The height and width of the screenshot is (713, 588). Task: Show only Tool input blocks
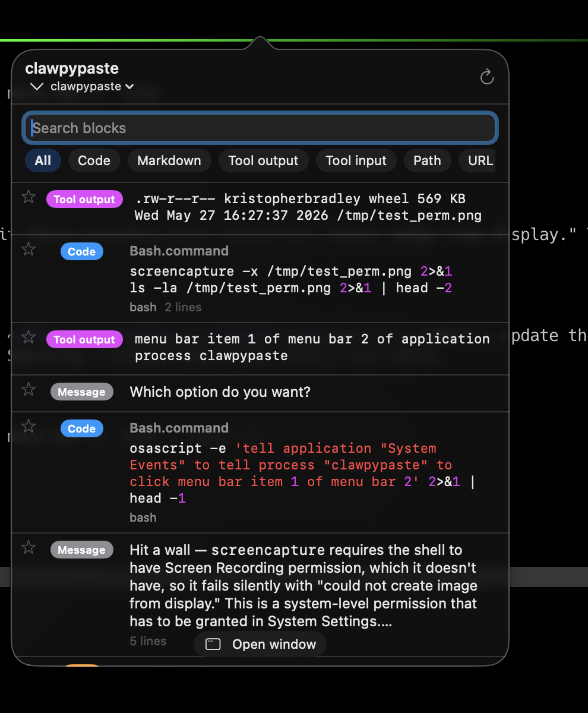click(x=356, y=160)
